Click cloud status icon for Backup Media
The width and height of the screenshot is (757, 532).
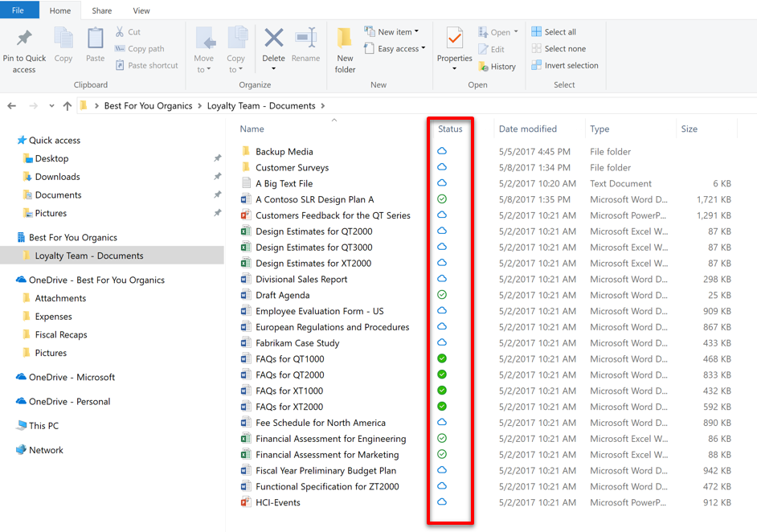442,151
